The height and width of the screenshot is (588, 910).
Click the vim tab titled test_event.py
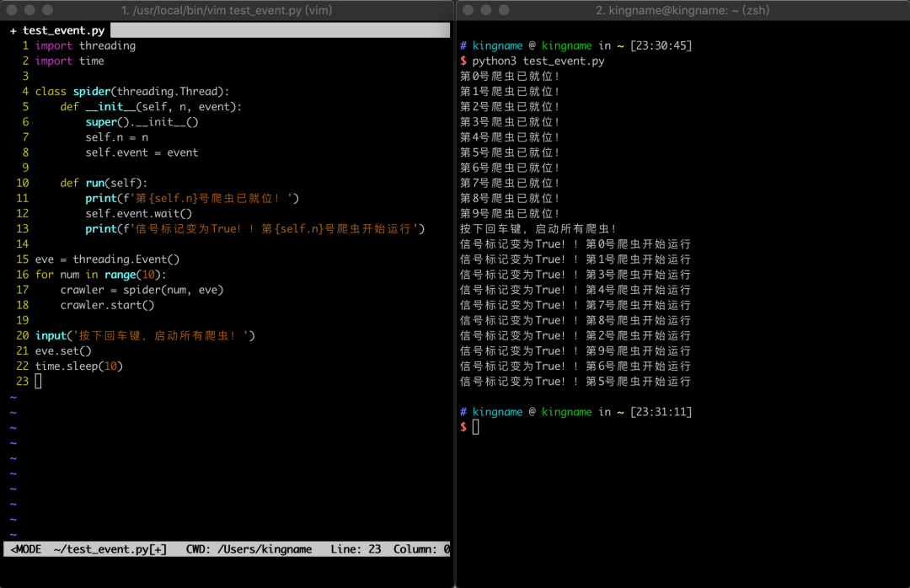227,10
